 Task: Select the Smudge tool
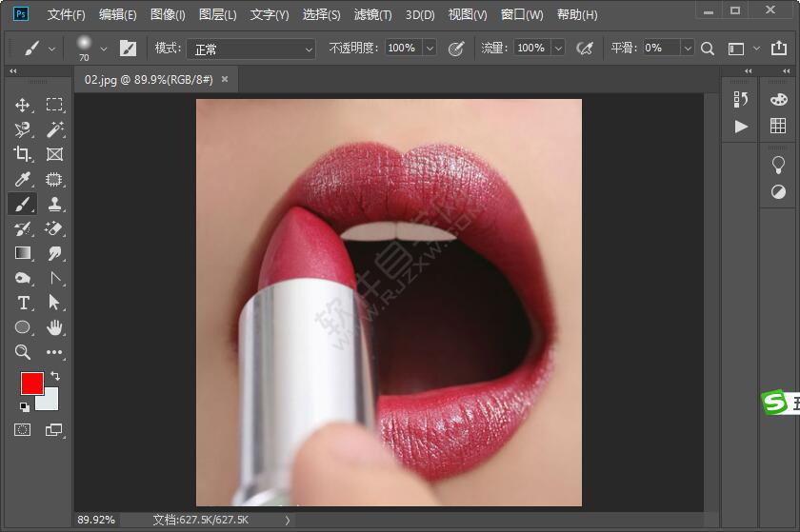tap(54, 253)
